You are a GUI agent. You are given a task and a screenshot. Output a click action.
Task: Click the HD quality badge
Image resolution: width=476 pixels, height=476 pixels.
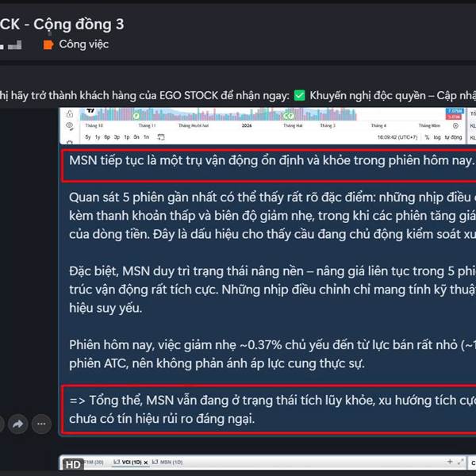click(73, 464)
